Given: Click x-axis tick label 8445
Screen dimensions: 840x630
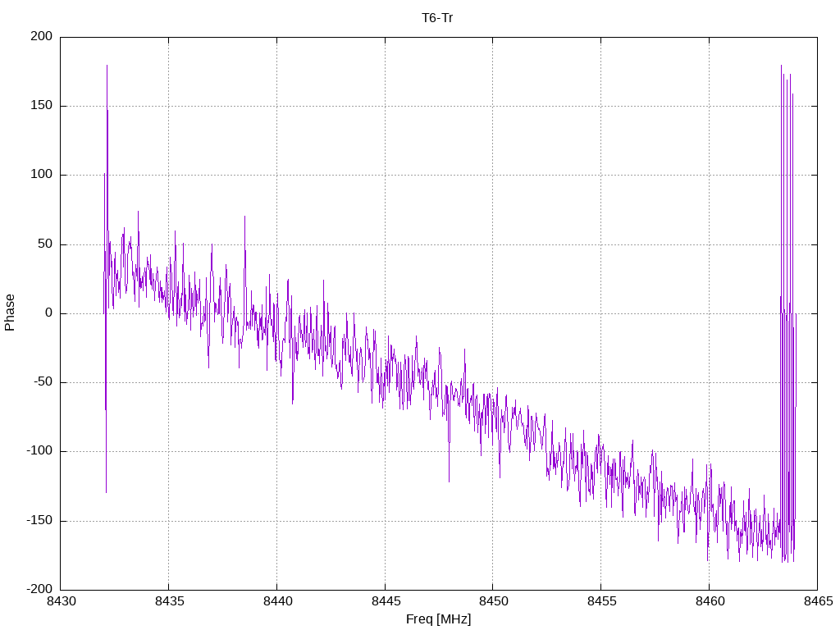Looking at the screenshot, I should [386, 601].
